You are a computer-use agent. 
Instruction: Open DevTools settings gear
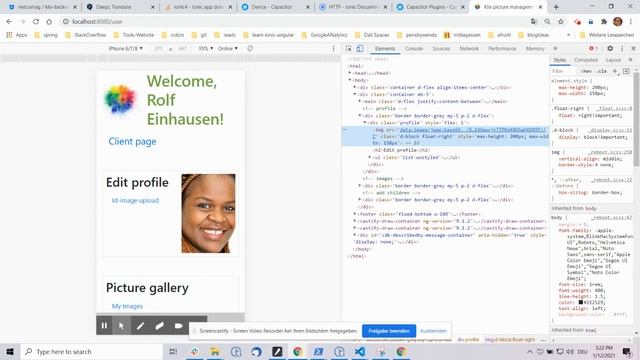(610, 48)
